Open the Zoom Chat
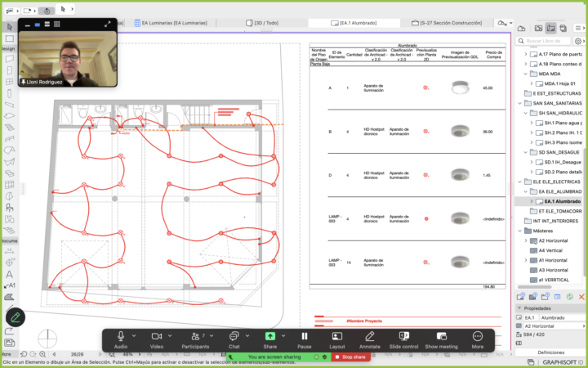Image resolution: width=588 pixels, height=368 pixels. (234, 340)
